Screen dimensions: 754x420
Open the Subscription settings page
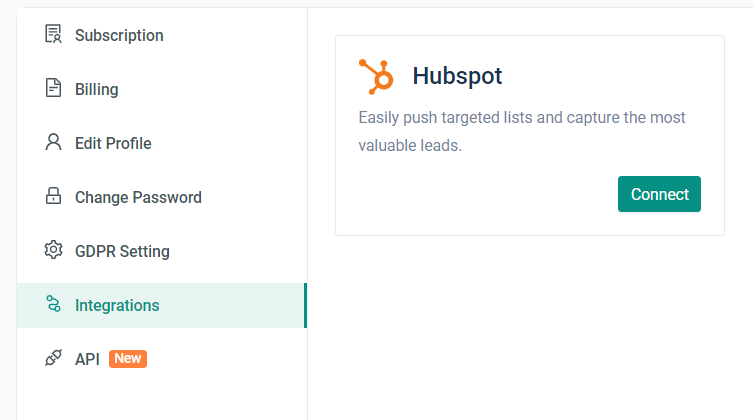(x=119, y=36)
